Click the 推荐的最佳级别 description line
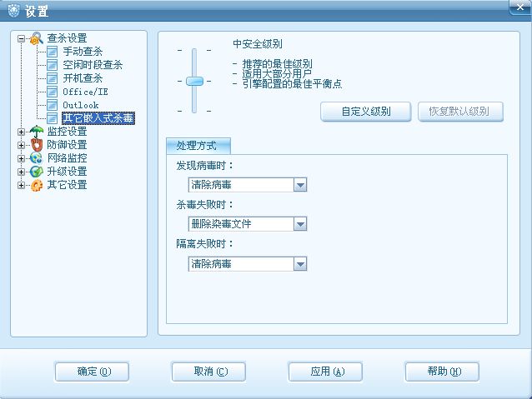The height and width of the screenshot is (399, 532). (277, 63)
